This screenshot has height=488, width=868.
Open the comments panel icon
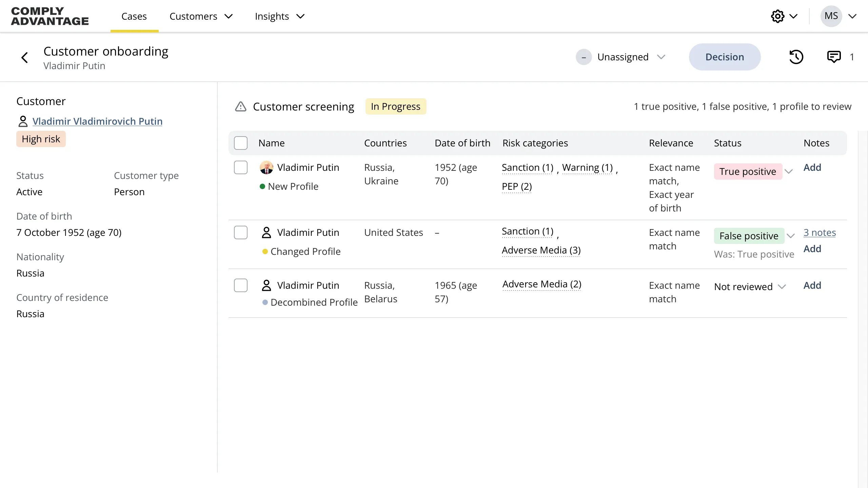coord(834,57)
